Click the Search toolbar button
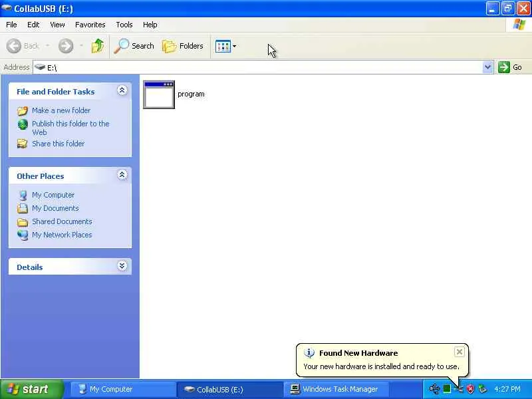The width and height of the screenshot is (532, 399). pos(134,46)
